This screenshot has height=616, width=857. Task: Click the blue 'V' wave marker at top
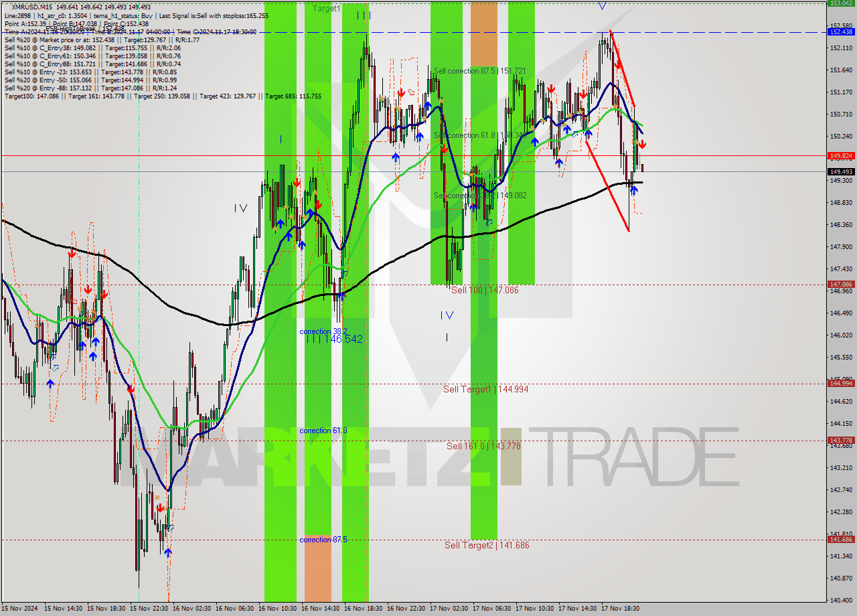click(602, 6)
